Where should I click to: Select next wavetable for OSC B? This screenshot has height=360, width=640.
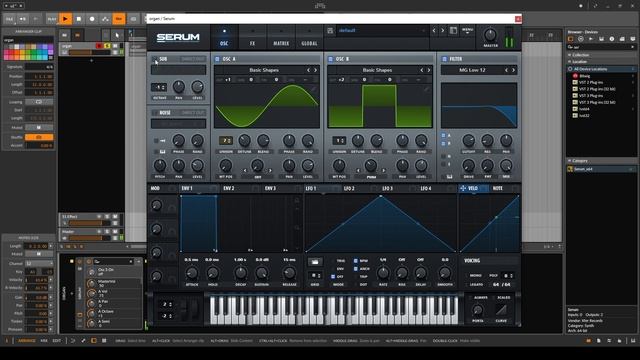[x=429, y=70]
